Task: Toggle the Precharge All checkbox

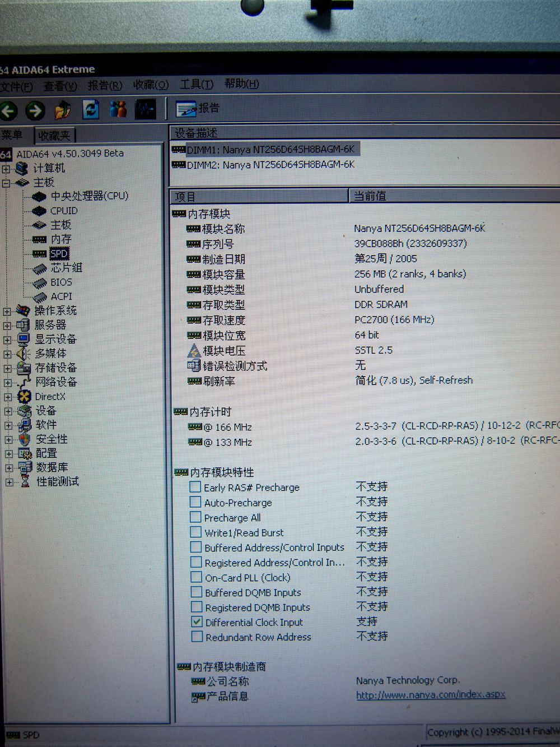Action: (x=195, y=517)
